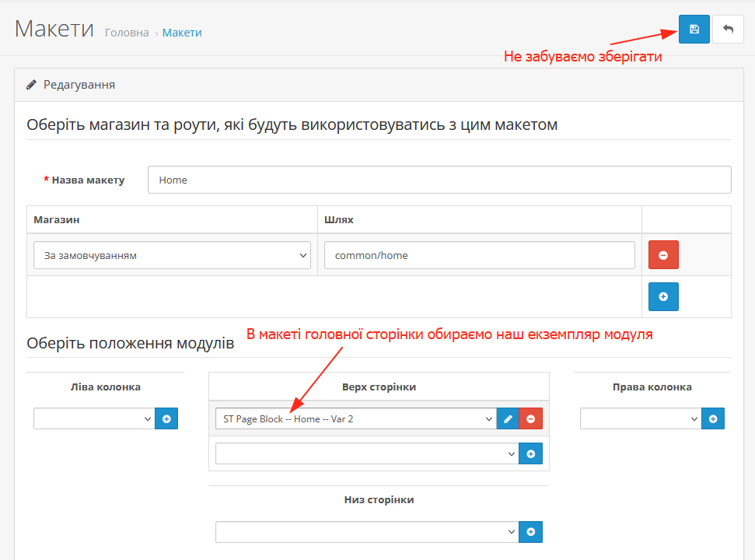This screenshot has height=560, width=755.
Task: Click the Макети page title
Action: point(54,29)
